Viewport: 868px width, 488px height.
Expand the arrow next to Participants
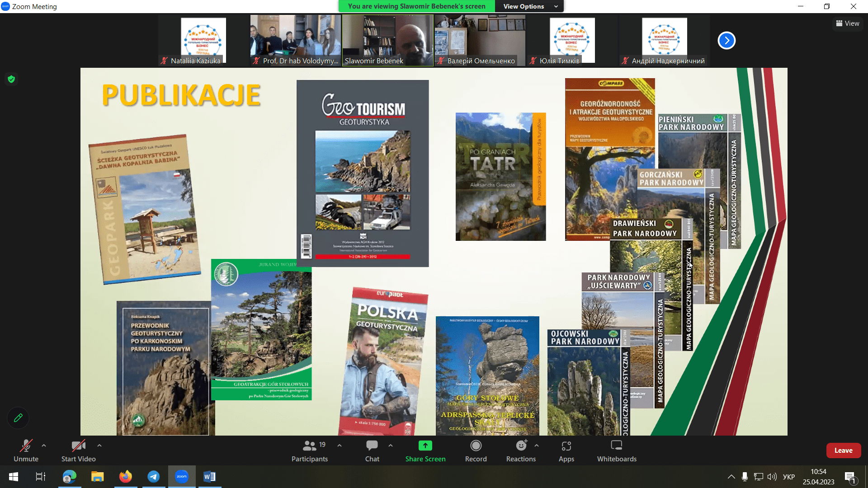tap(340, 446)
